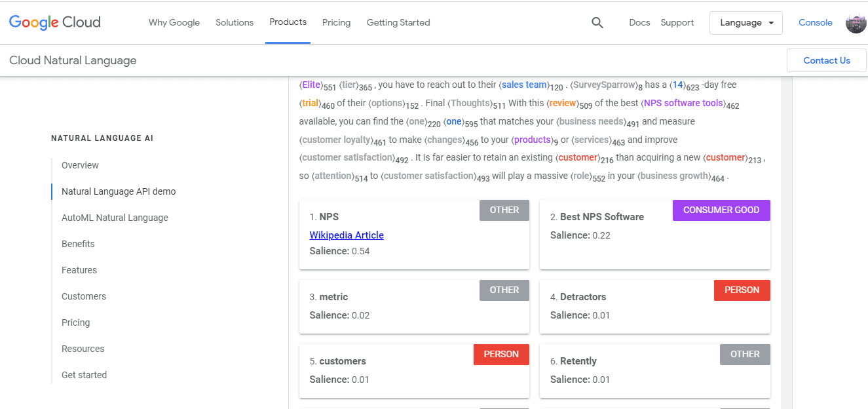Click the Console button
The image size is (868, 409).
coord(815,22)
